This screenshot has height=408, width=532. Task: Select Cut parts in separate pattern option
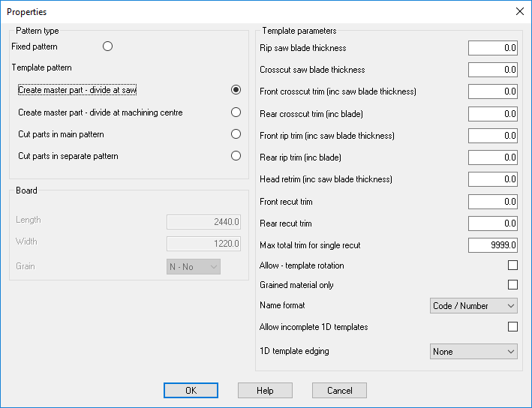(x=236, y=156)
